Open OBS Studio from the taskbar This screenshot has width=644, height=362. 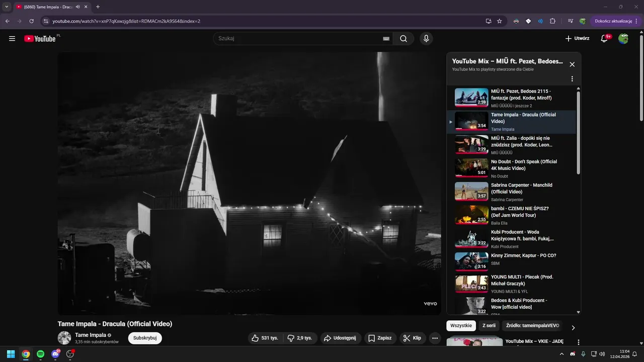click(70, 354)
